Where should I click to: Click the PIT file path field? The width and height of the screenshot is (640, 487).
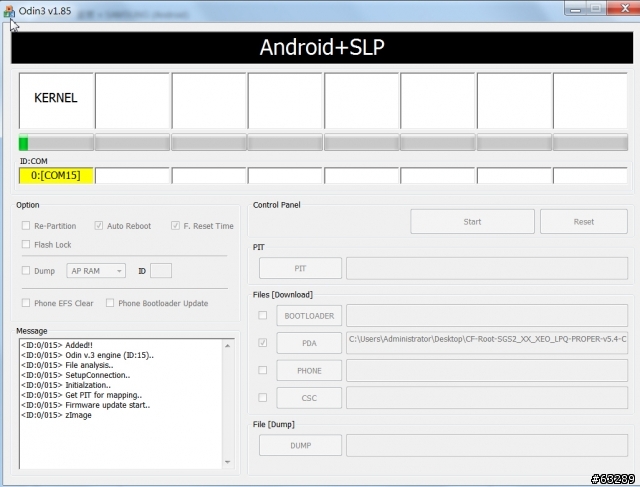(487, 268)
